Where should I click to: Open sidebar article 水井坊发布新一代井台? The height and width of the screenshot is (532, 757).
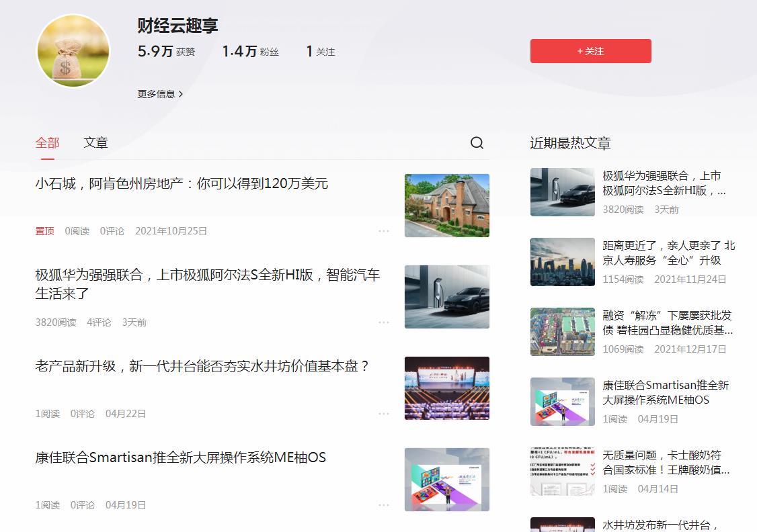click(660, 525)
